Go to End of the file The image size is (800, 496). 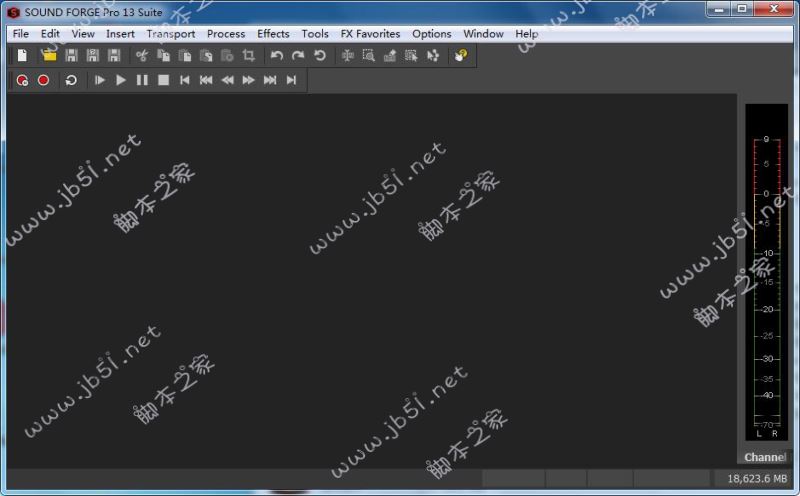291,80
